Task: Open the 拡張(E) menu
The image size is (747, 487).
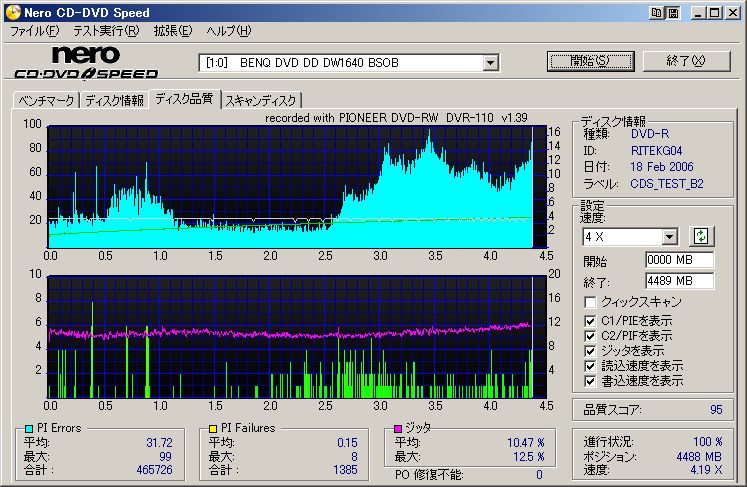Action: [x=172, y=31]
